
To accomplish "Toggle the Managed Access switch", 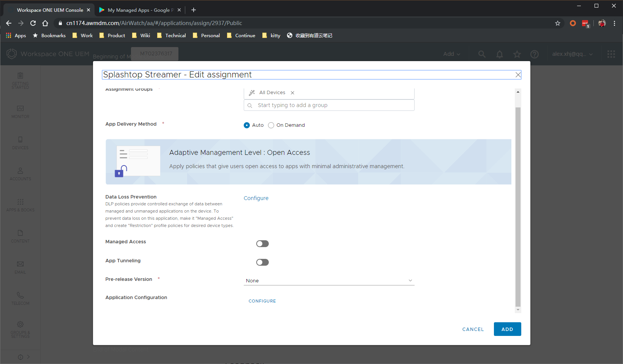I will 262,244.
